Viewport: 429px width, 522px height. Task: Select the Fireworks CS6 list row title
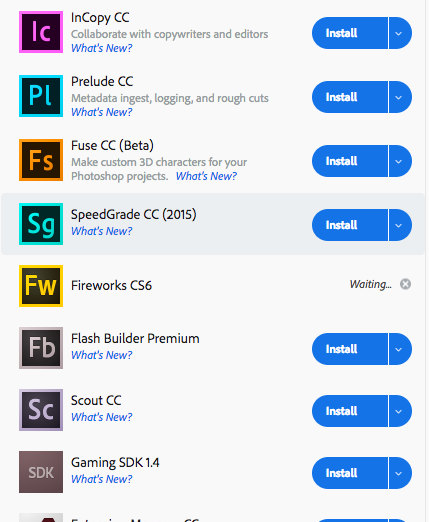pos(111,286)
